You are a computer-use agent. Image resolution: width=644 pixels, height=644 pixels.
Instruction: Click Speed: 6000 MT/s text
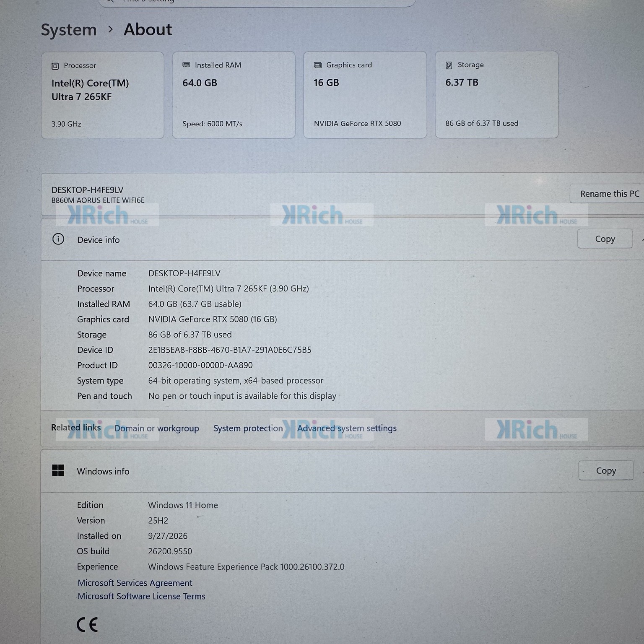[x=213, y=124]
